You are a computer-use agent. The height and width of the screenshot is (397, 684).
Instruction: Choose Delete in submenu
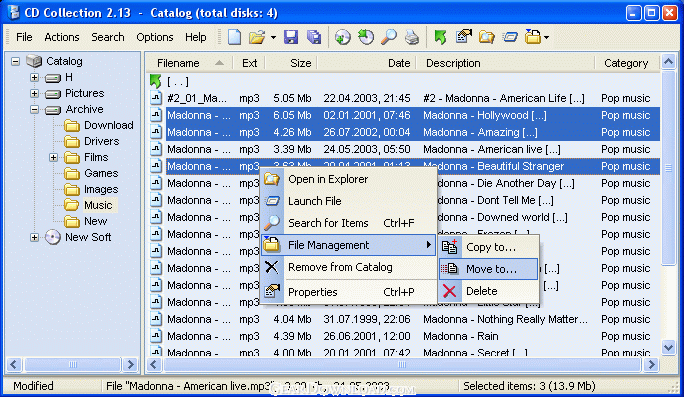tap(489, 291)
